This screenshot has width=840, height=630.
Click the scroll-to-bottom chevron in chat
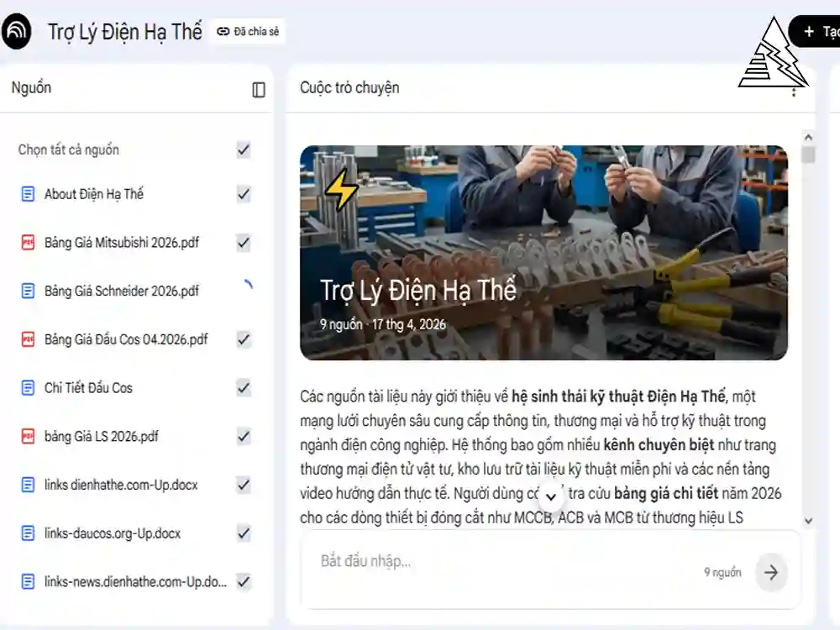point(551,496)
